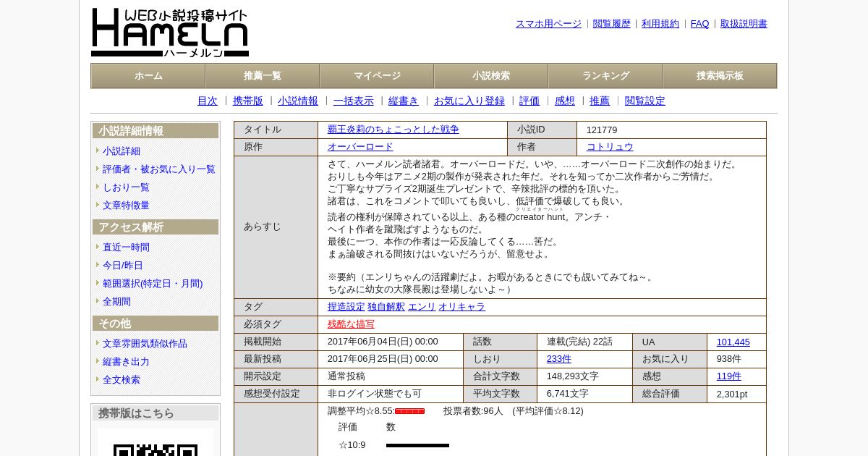Image resolution: width=868 pixels, height=456 pixels.
Task: Open しおり一覧 in the sidebar
Action: click(x=126, y=187)
